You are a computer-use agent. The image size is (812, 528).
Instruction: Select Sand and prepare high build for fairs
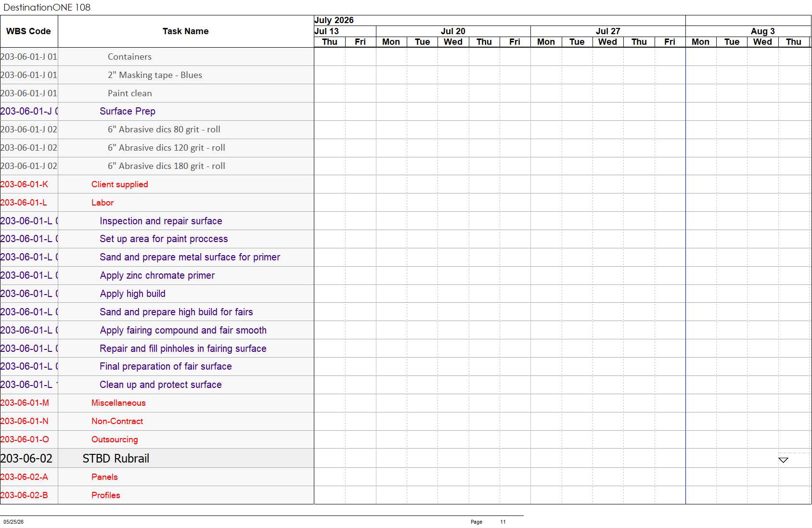(x=176, y=312)
